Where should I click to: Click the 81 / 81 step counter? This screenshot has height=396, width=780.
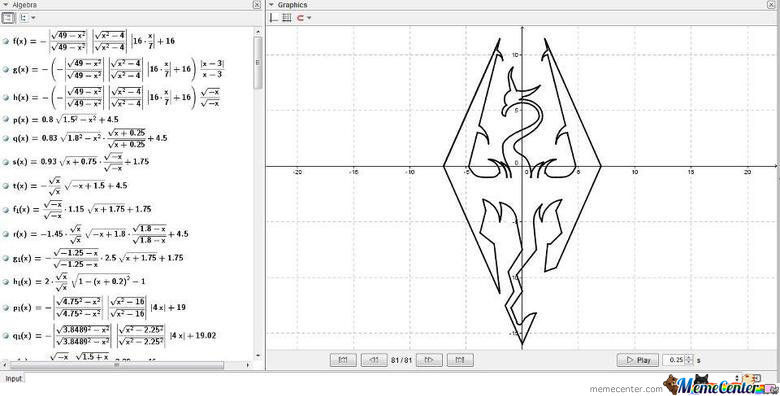coord(401,360)
